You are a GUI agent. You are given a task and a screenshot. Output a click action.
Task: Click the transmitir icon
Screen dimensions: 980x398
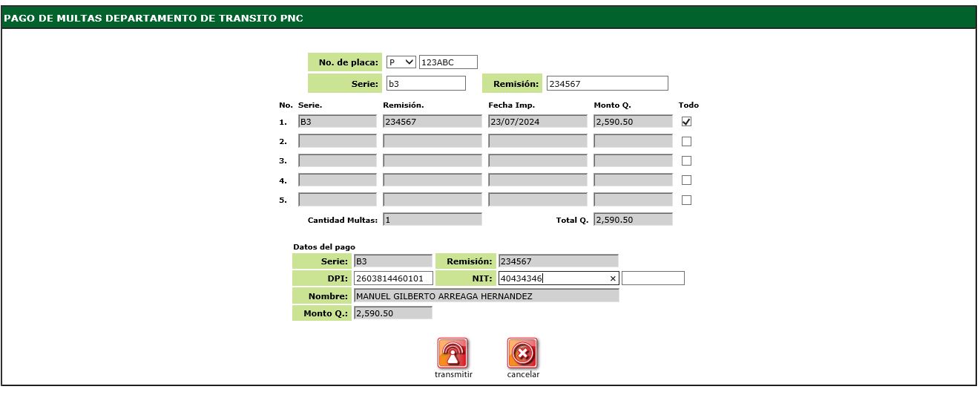[453, 353]
